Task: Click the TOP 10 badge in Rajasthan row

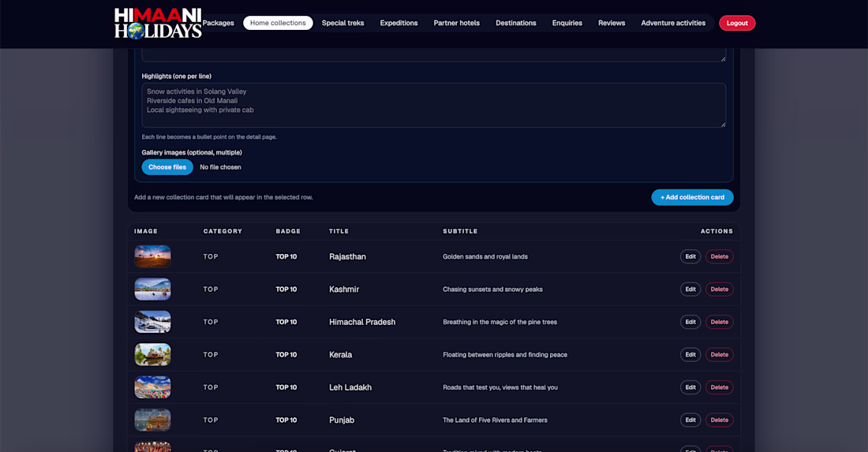Action: [x=286, y=256]
